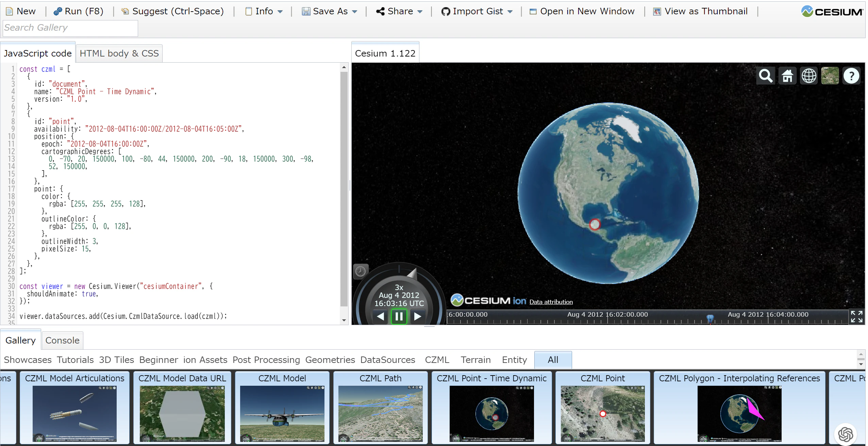This screenshot has height=446, width=868.
Task: Switch to the JavaScript code tab
Action: [38, 53]
